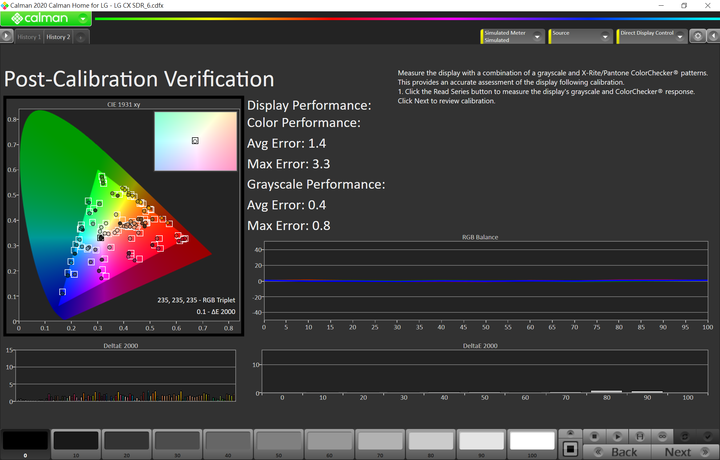Select the 10 percent grayscale patch
The image size is (720, 460).
(x=76, y=443)
